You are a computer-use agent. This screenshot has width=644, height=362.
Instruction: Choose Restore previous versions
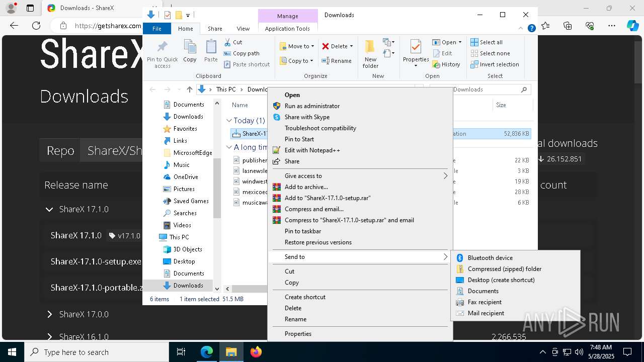360,242
